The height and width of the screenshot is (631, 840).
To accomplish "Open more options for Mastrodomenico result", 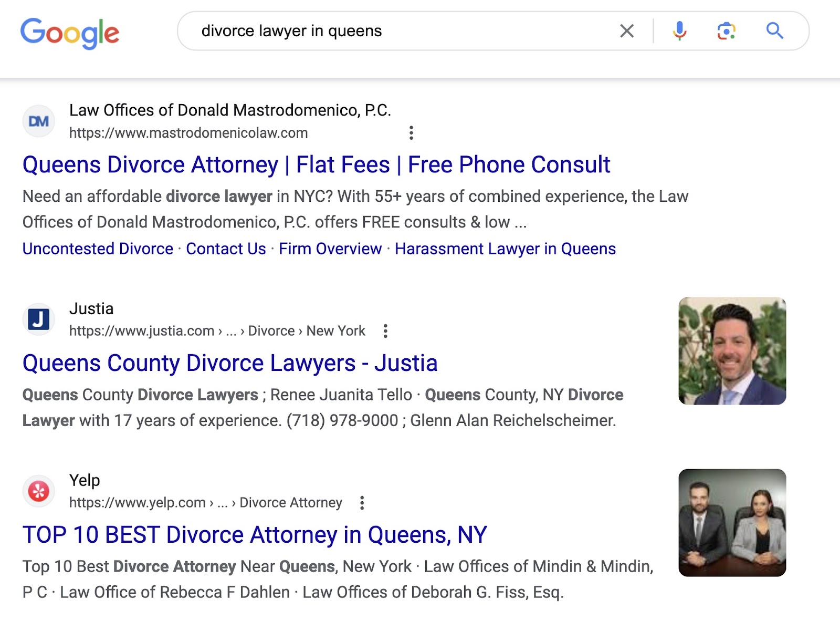I will pos(411,133).
